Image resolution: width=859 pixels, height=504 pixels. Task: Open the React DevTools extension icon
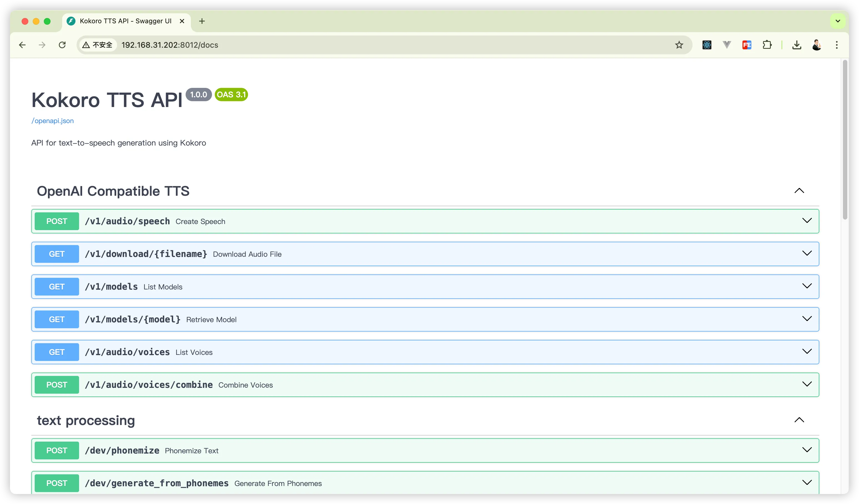pyautogui.click(x=707, y=45)
